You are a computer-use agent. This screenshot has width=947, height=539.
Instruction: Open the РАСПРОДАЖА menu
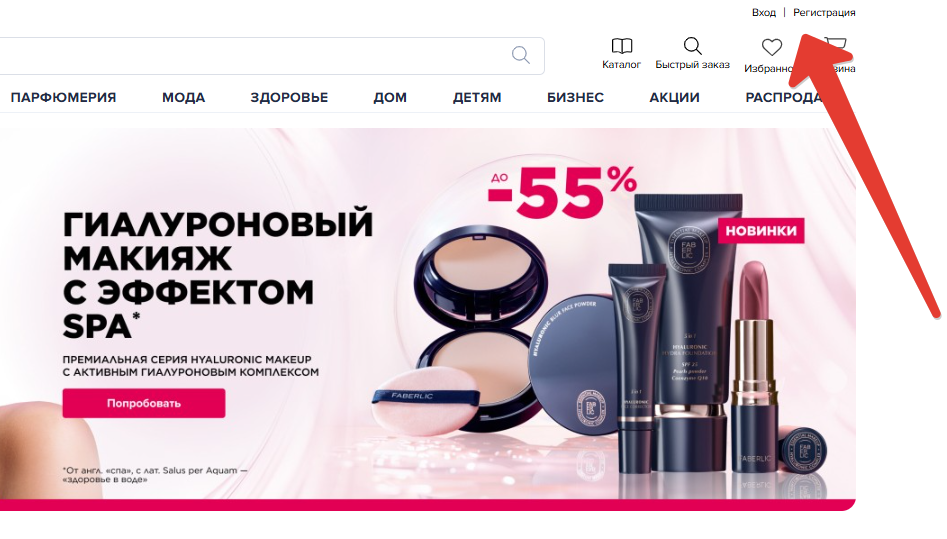click(x=785, y=97)
